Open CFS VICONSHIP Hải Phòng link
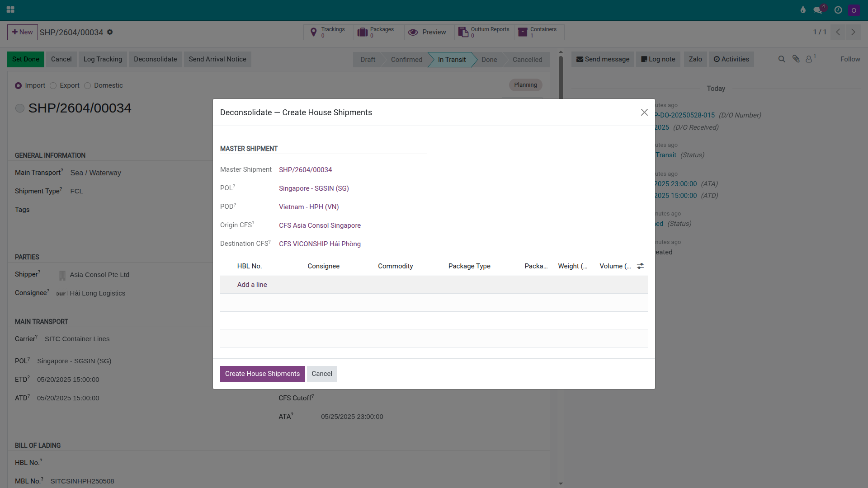The height and width of the screenshot is (488, 868). click(x=320, y=244)
